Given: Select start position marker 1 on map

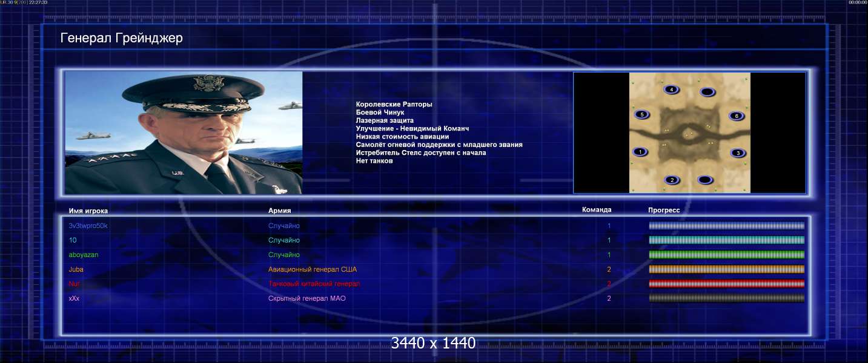Looking at the screenshot, I should coord(640,152).
